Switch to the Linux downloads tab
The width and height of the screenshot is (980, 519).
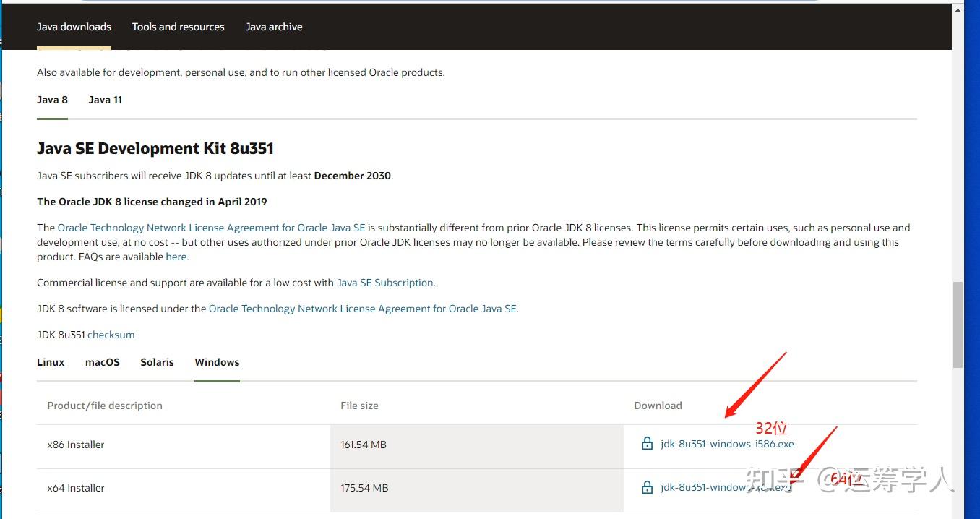(x=51, y=362)
